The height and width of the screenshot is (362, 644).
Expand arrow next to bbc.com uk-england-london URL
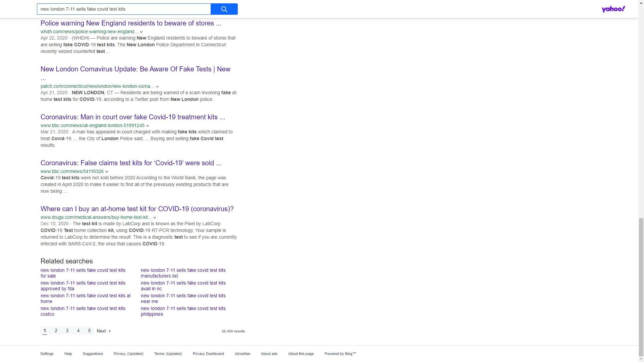(x=148, y=126)
